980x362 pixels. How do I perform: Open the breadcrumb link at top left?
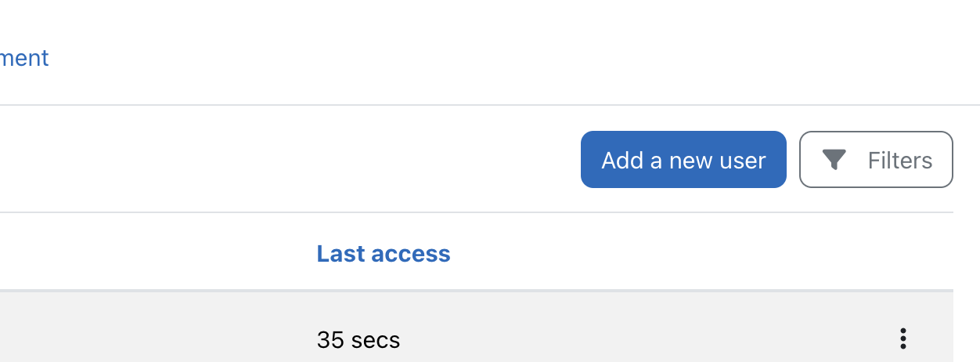24,57
